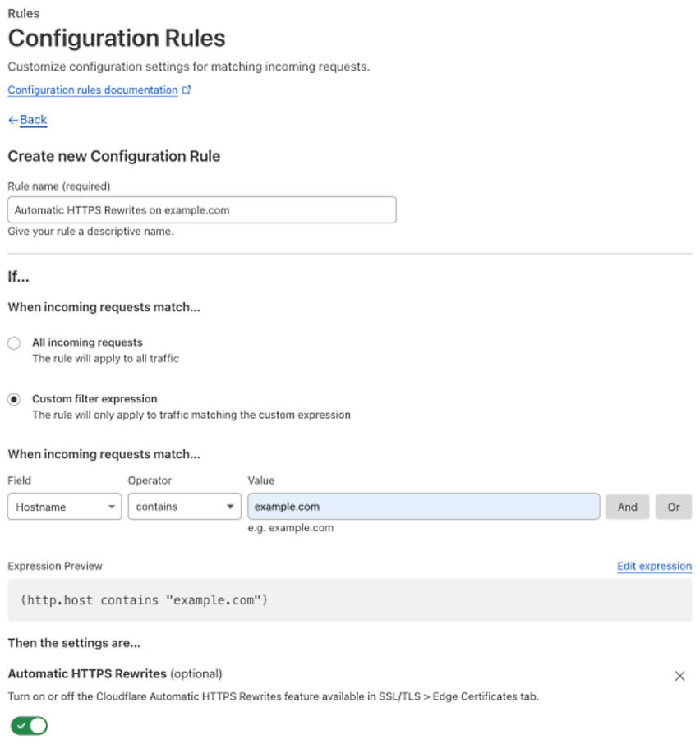Select the Custom filter expression radio button
The image size is (700, 744).
point(12,398)
